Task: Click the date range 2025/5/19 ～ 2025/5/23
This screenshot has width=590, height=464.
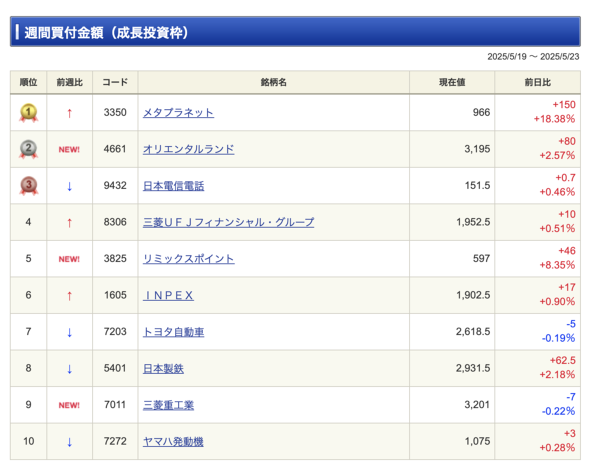Action: (533, 57)
